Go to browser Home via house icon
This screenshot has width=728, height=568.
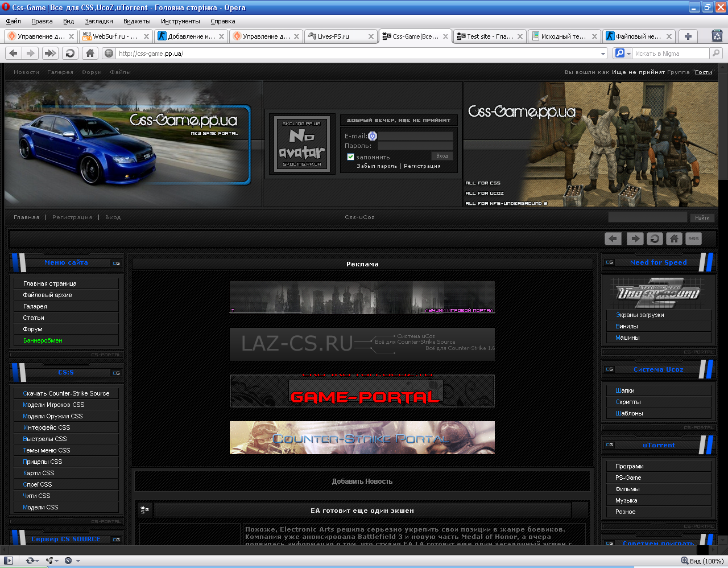[90, 53]
